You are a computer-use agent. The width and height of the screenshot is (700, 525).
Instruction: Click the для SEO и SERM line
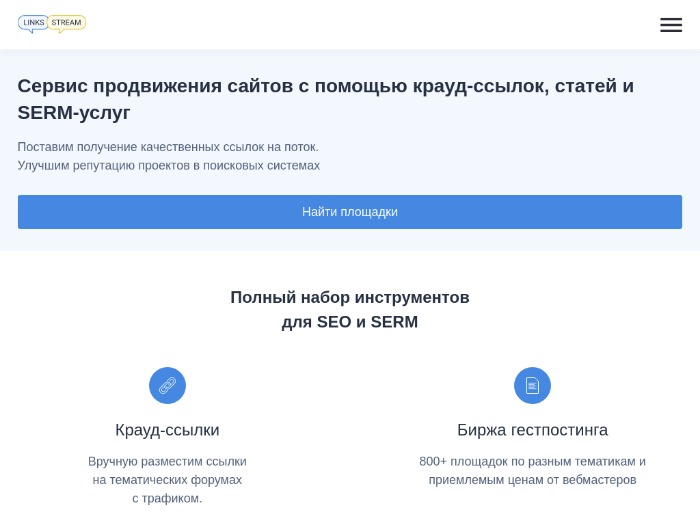pos(350,322)
